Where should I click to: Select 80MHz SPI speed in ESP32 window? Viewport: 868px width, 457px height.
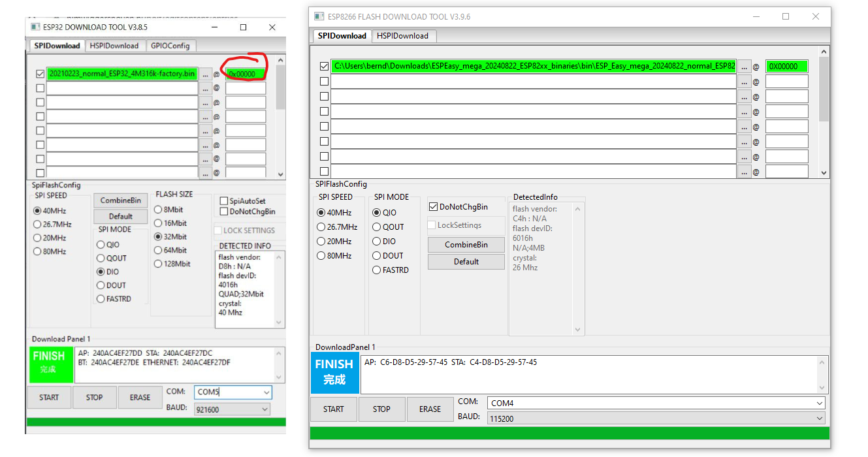pyautogui.click(x=37, y=251)
